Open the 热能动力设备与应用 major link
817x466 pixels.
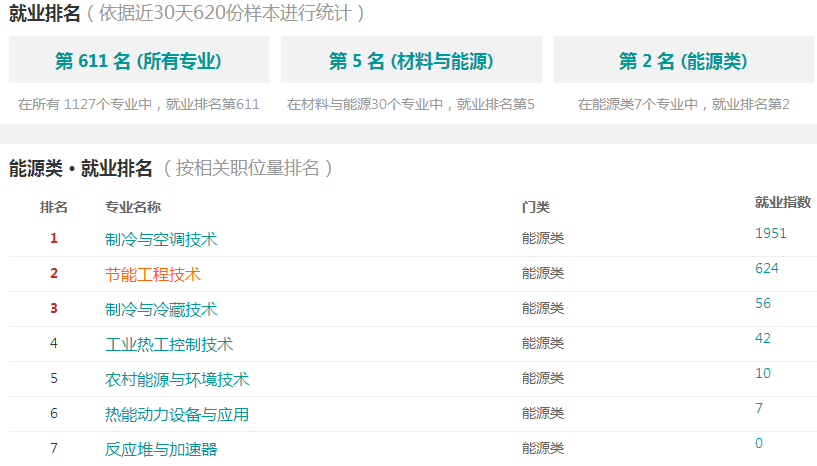[177, 414]
